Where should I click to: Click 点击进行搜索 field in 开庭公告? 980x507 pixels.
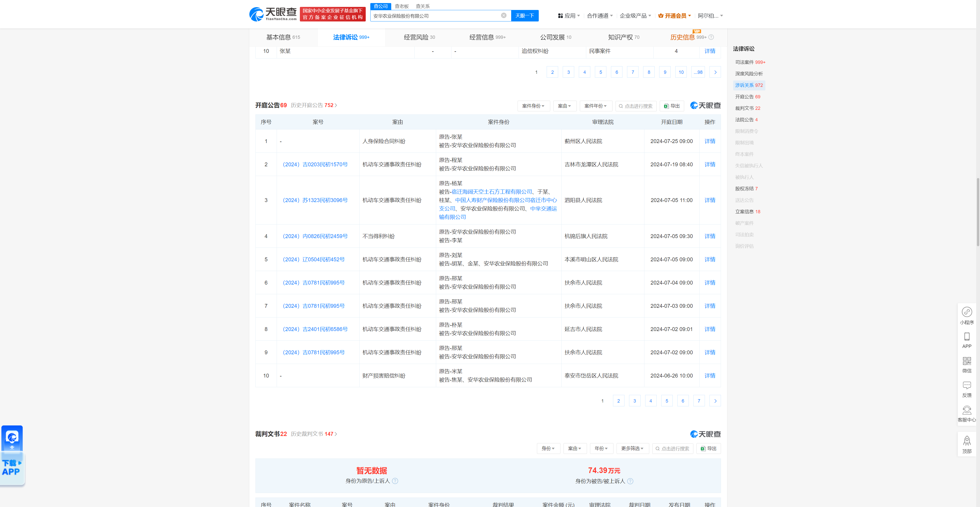click(636, 106)
